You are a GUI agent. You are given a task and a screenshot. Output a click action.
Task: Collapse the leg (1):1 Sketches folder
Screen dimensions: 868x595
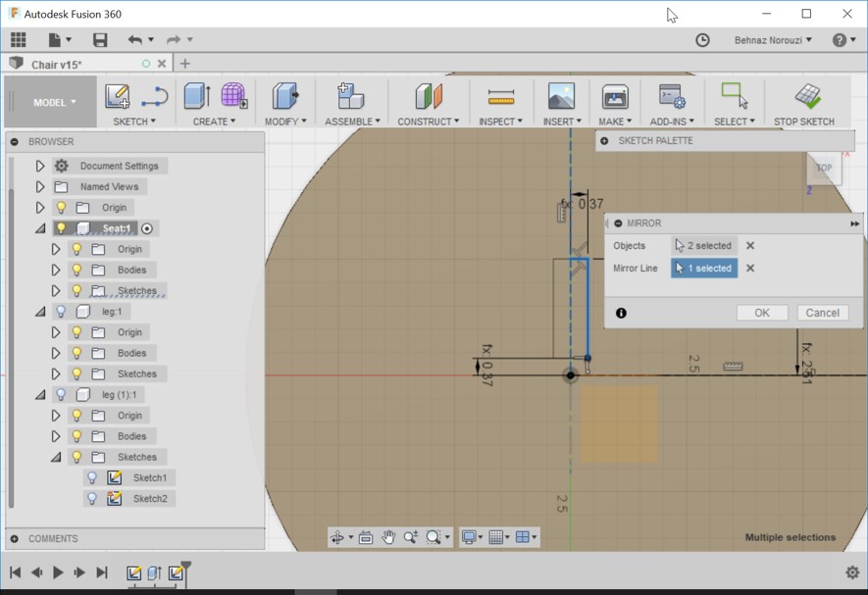click(x=56, y=457)
